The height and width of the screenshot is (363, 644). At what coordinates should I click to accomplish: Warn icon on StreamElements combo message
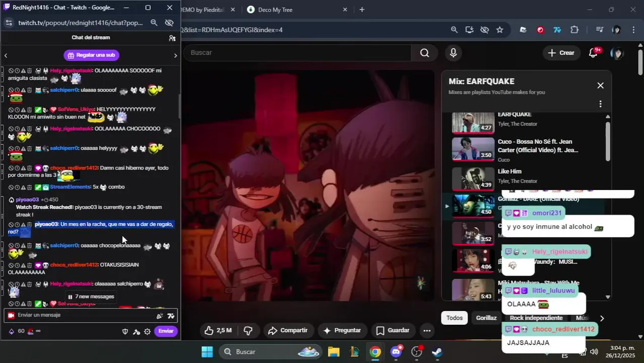tap(23, 187)
